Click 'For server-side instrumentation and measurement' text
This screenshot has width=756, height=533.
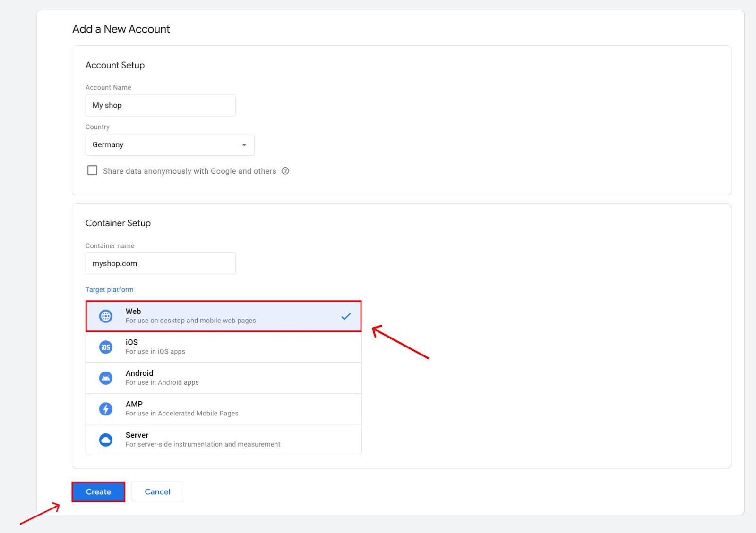click(x=203, y=444)
